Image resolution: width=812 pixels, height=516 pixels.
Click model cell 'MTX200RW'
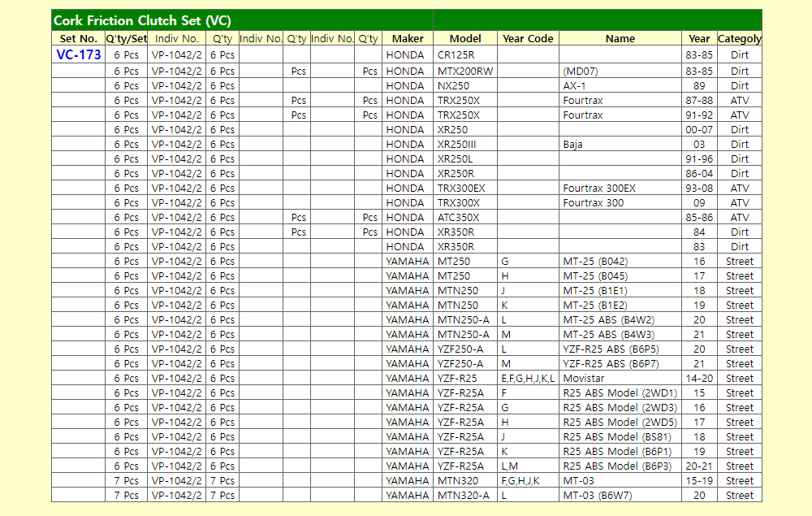[x=465, y=71]
